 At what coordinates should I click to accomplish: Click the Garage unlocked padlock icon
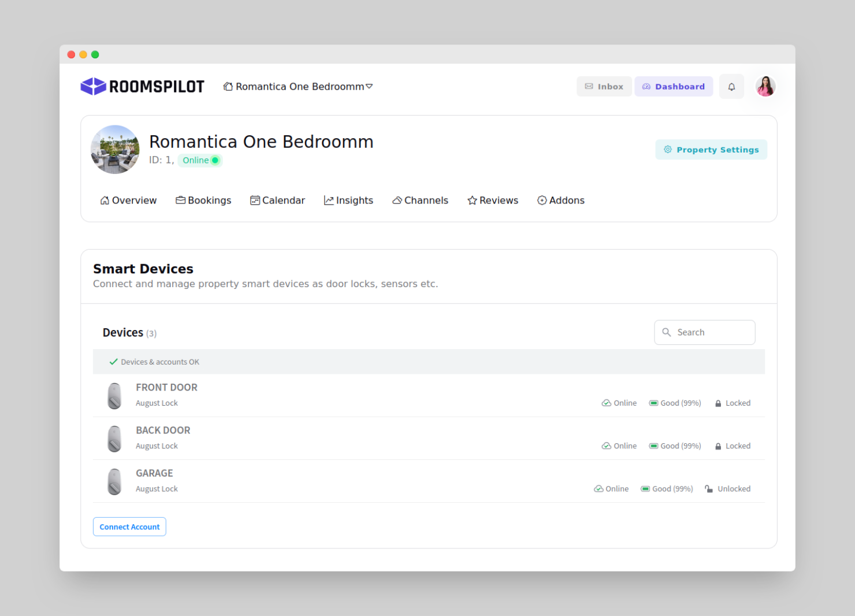pyautogui.click(x=709, y=489)
